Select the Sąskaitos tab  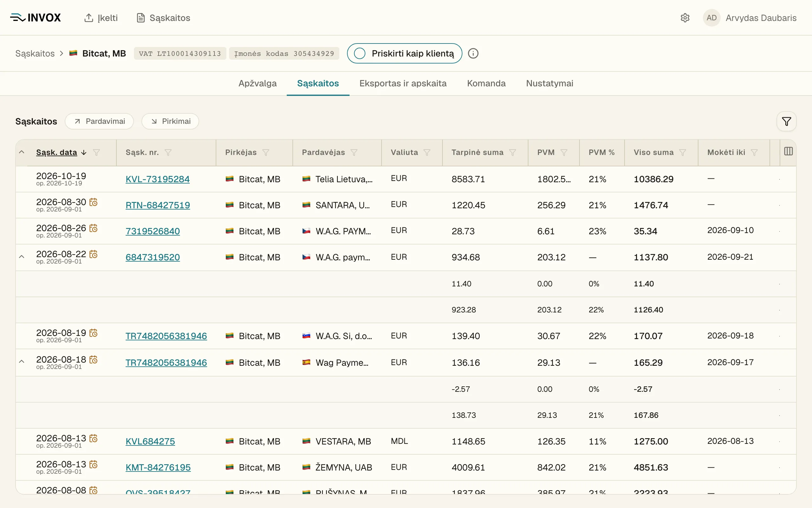[318, 83]
